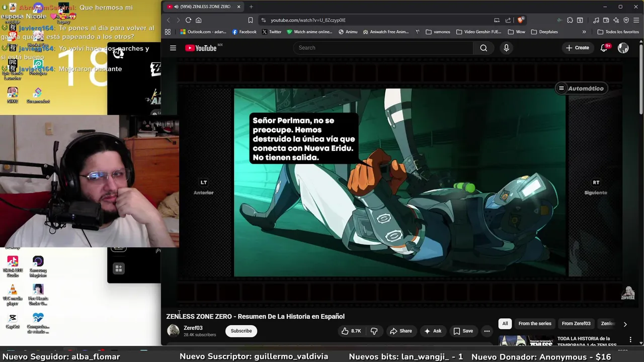Open the Facebook bookmark

(x=244, y=32)
